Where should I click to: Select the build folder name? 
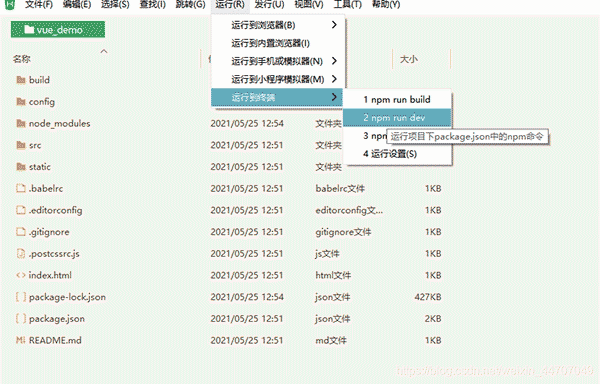39,80
